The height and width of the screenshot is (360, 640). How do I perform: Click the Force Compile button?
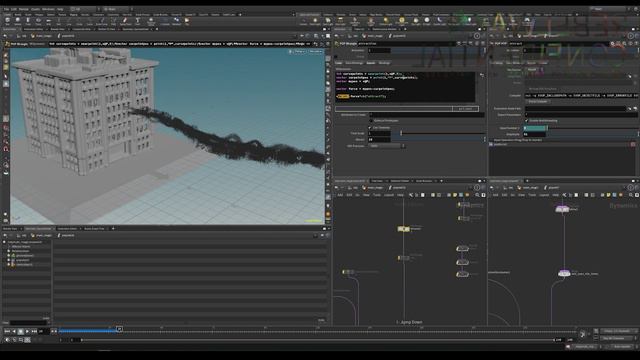538,102
